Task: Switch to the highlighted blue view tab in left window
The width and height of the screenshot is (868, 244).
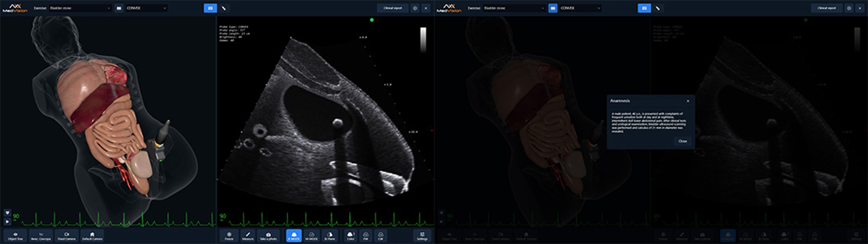Action: point(210,8)
